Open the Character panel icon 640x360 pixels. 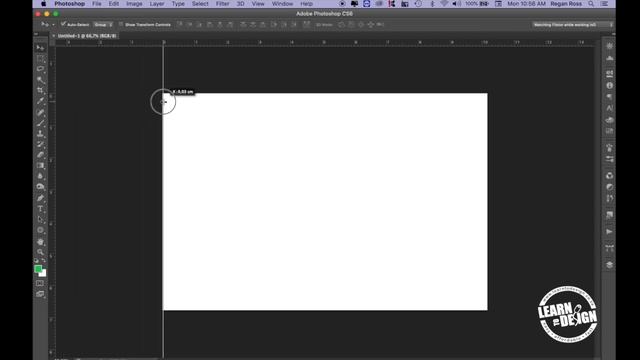click(x=609, y=108)
